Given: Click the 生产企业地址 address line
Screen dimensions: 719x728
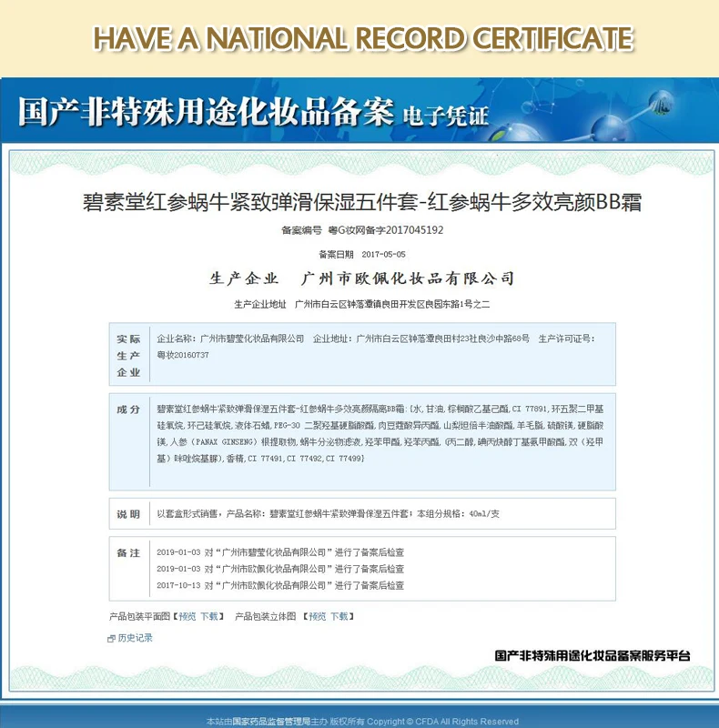Looking at the screenshot, I should pyautogui.click(x=362, y=305).
